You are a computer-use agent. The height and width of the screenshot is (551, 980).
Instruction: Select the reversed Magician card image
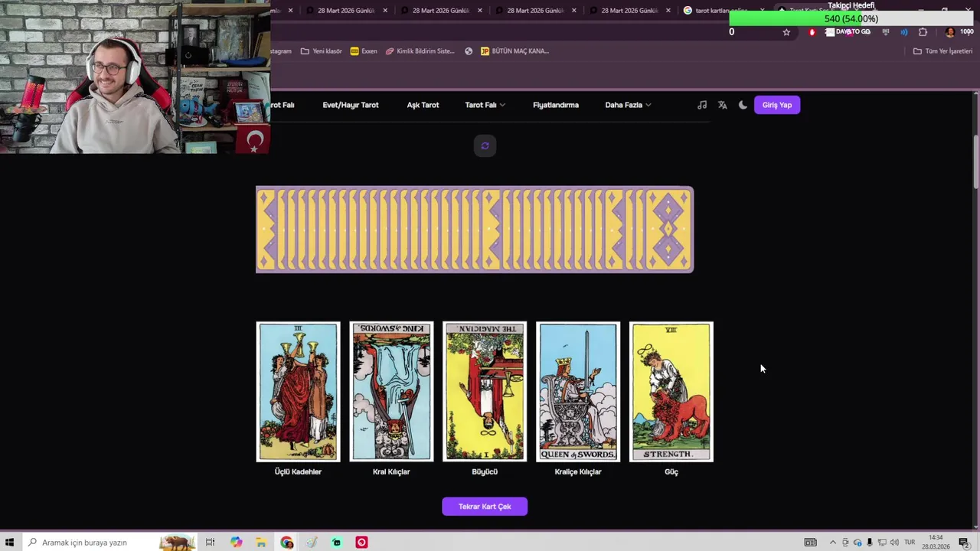click(485, 392)
